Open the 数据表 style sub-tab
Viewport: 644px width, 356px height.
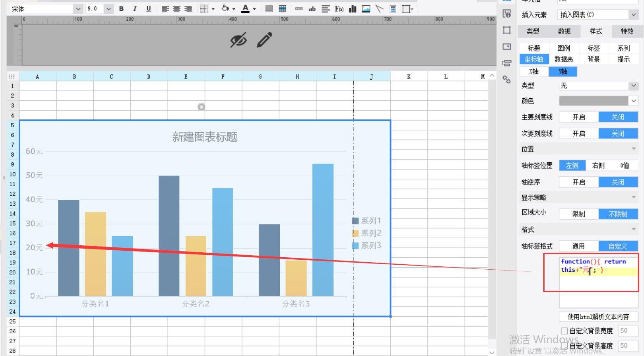(564, 59)
